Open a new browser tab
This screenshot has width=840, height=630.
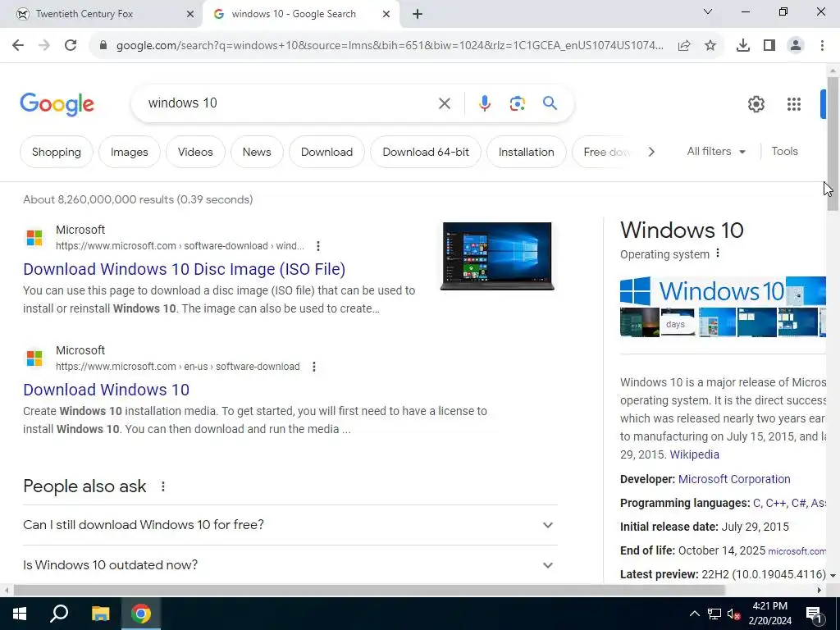tap(418, 15)
